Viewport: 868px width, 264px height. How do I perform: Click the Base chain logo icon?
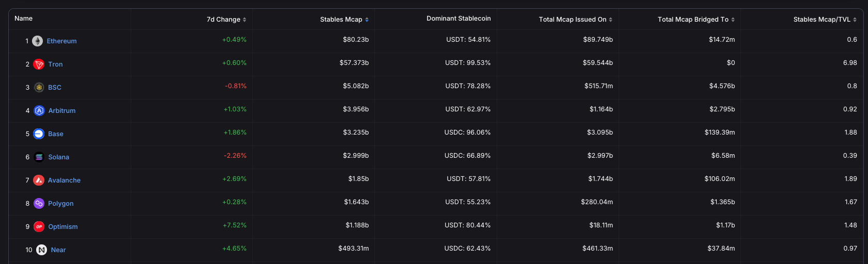pos(39,134)
